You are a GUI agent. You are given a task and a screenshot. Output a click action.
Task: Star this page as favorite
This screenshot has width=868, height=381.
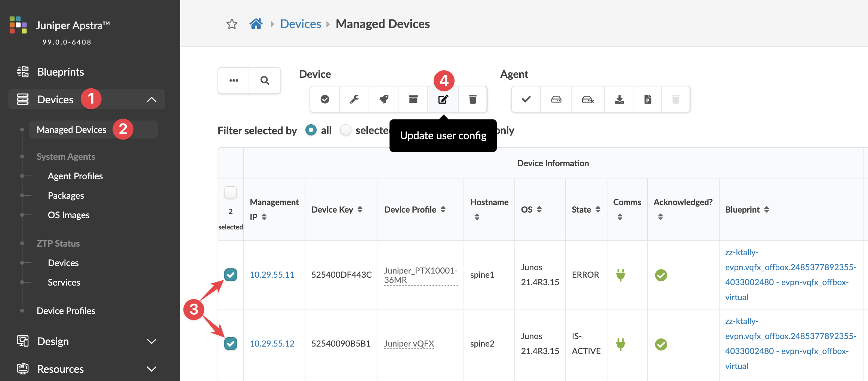[x=232, y=24]
